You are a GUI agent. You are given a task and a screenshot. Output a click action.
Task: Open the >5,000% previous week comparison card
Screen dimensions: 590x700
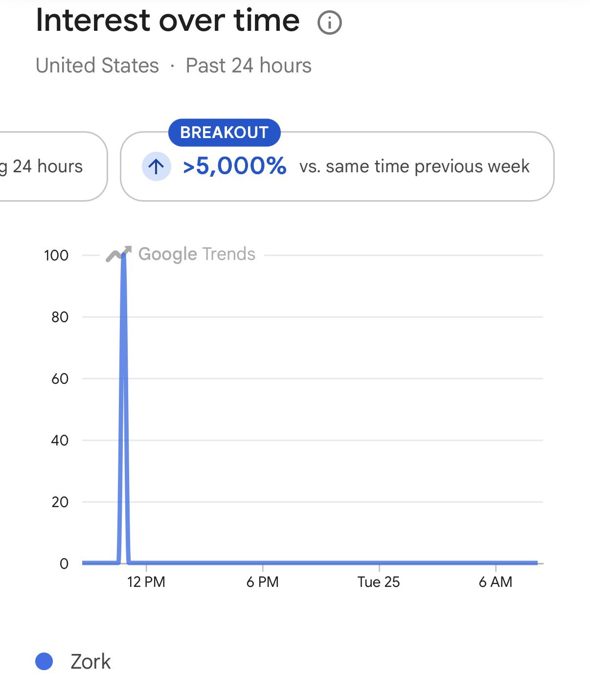point(337,166)
